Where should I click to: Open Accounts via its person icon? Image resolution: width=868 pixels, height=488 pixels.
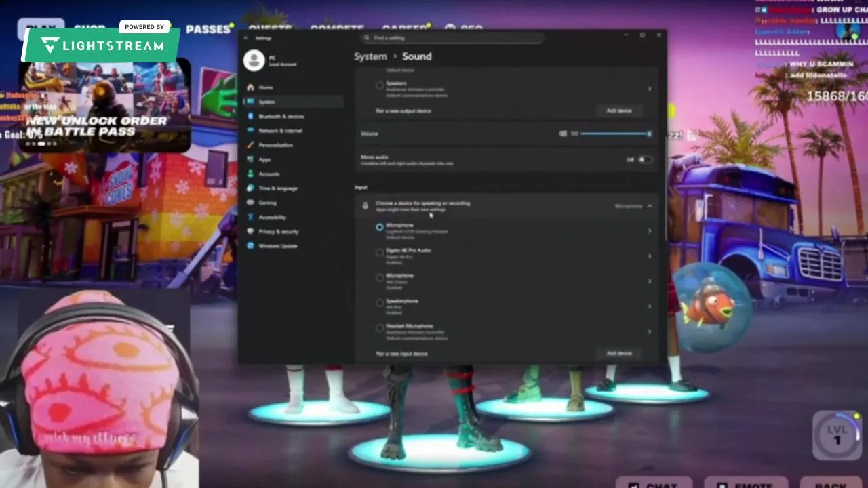tap(251, 174)
